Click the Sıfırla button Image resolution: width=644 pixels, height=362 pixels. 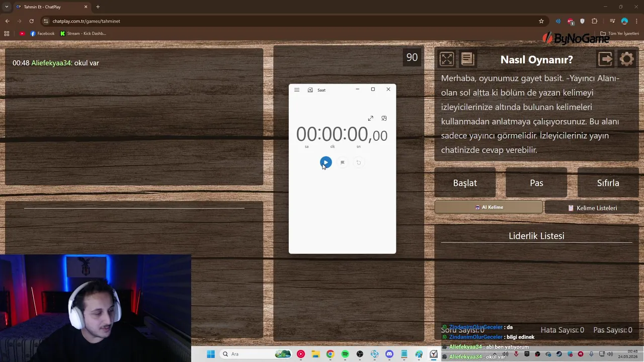pos(608,183)
